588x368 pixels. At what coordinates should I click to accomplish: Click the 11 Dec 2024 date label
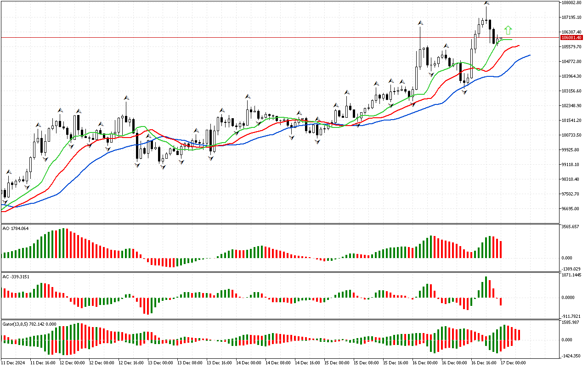point(13,363)
